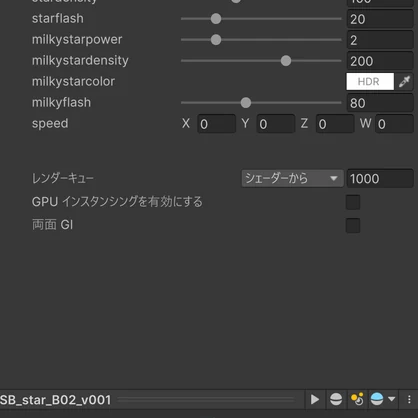The width and height of the screenshot is (418, 418).
Task: Open the preview panel three-dot menu
Action: coord(409,399)
